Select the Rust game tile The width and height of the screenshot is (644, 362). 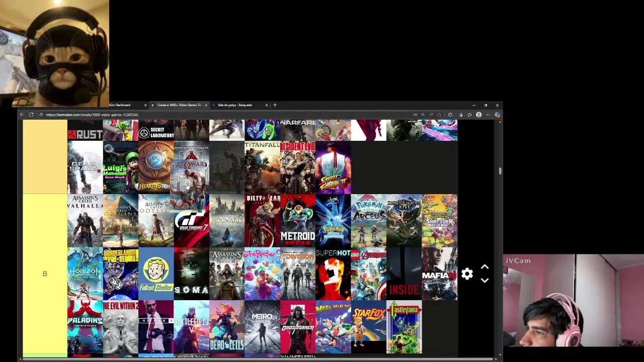85,130
